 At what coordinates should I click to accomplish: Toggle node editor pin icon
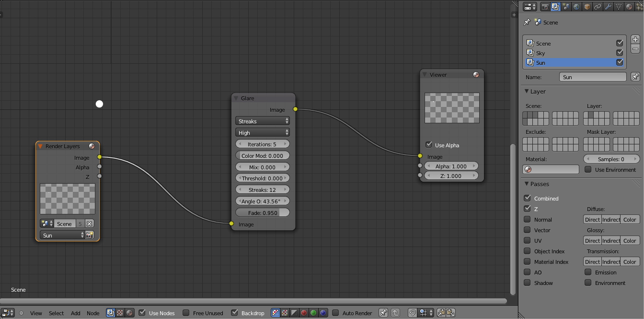(x=383, y=313)
